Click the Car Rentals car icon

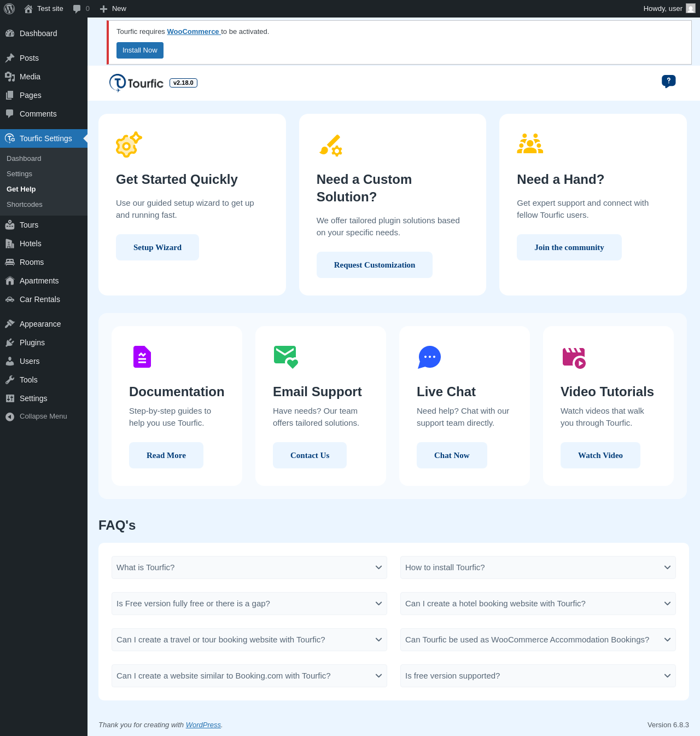(x=10, y=299)
